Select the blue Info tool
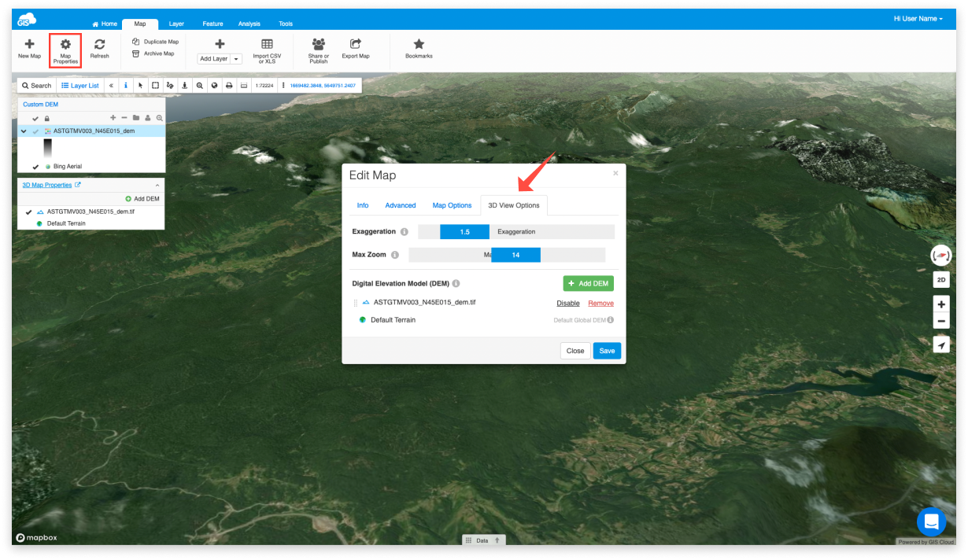This screenshot has height=560, width=968. [126, 85]
